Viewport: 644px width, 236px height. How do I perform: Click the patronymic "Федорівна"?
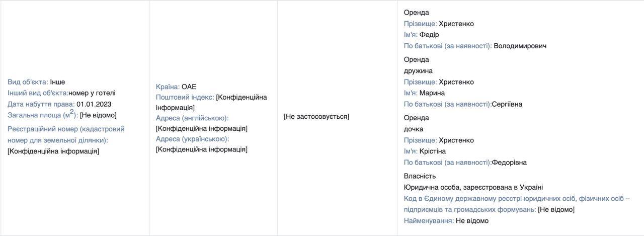coord(509,163)
